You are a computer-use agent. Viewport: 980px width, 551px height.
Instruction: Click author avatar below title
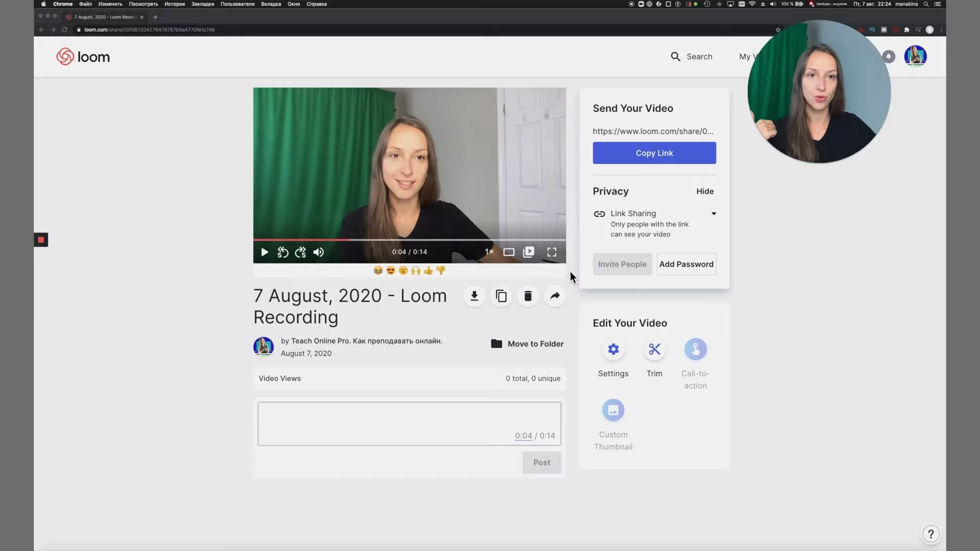(x=263, y=347)
